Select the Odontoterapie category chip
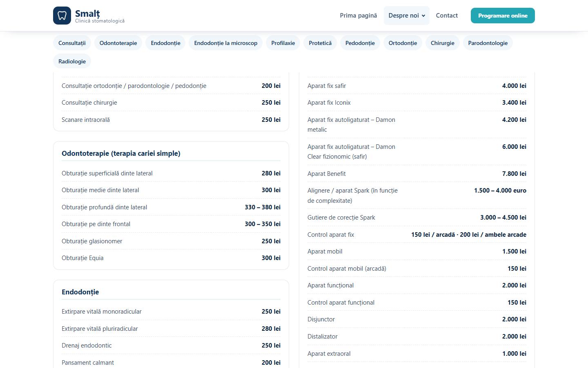 (x=118, y=43)
